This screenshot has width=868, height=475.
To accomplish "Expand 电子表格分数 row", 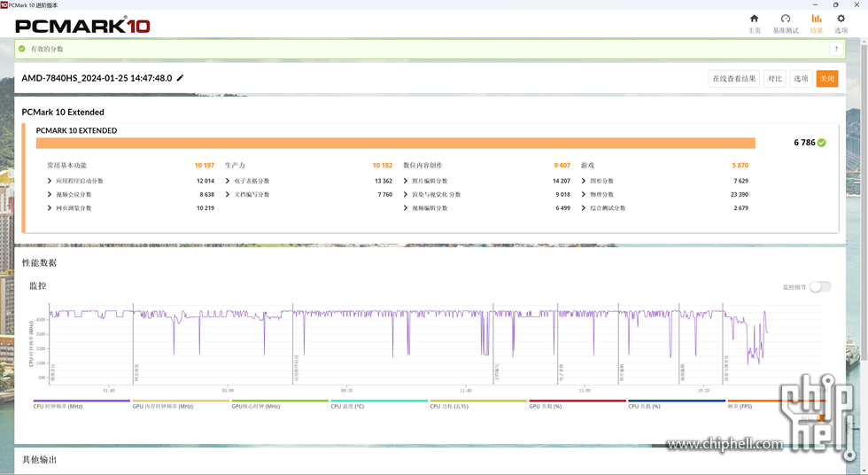I will [228, 181].
